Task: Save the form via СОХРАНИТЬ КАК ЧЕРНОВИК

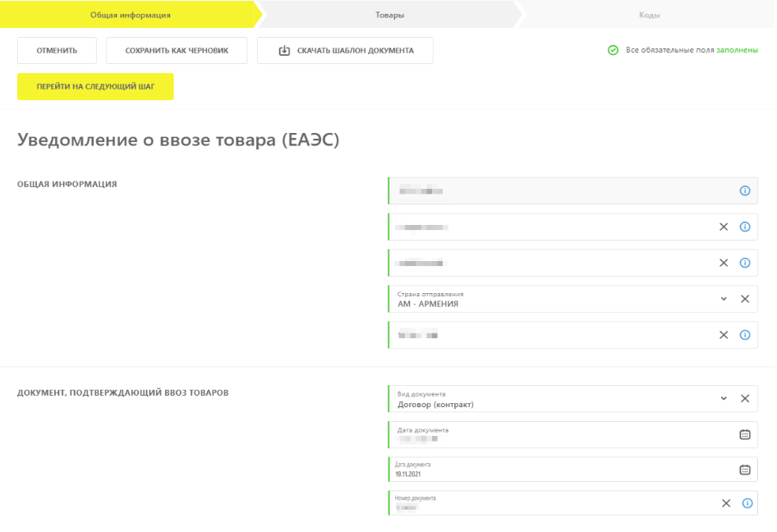Action: click(x=177, y=51)
